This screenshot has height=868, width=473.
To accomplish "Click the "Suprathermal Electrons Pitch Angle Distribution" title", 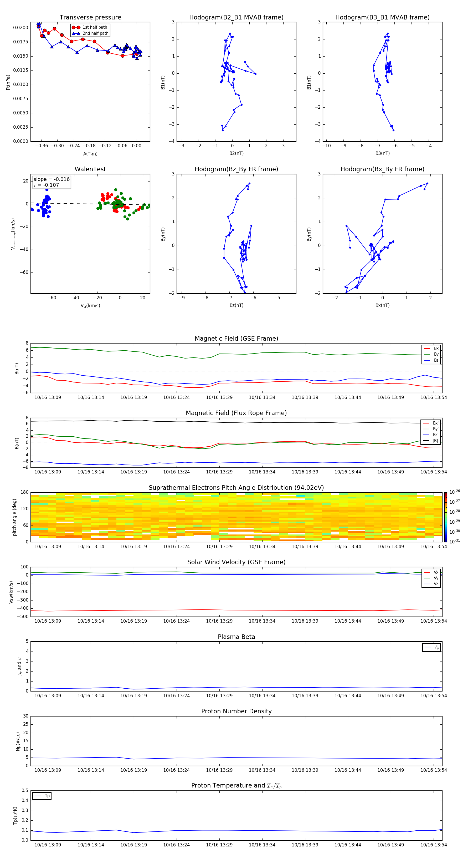I will pyautogui.click(x=236, y=488).
